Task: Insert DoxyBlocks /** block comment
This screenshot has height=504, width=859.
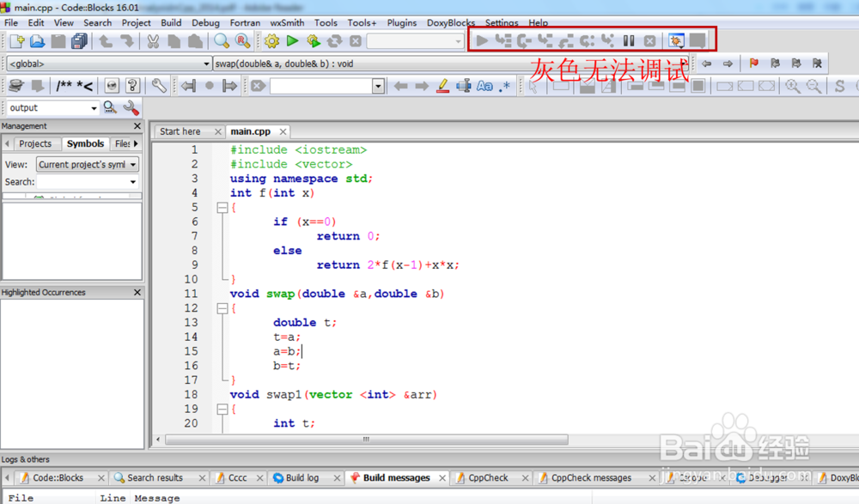Action: pyautogui.click(x=64, y=86)
